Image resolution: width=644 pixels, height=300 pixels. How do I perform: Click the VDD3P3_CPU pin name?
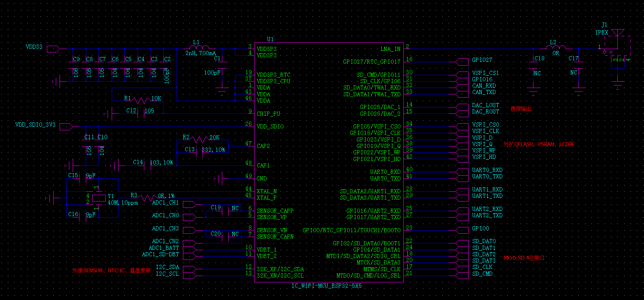[274, 81]
